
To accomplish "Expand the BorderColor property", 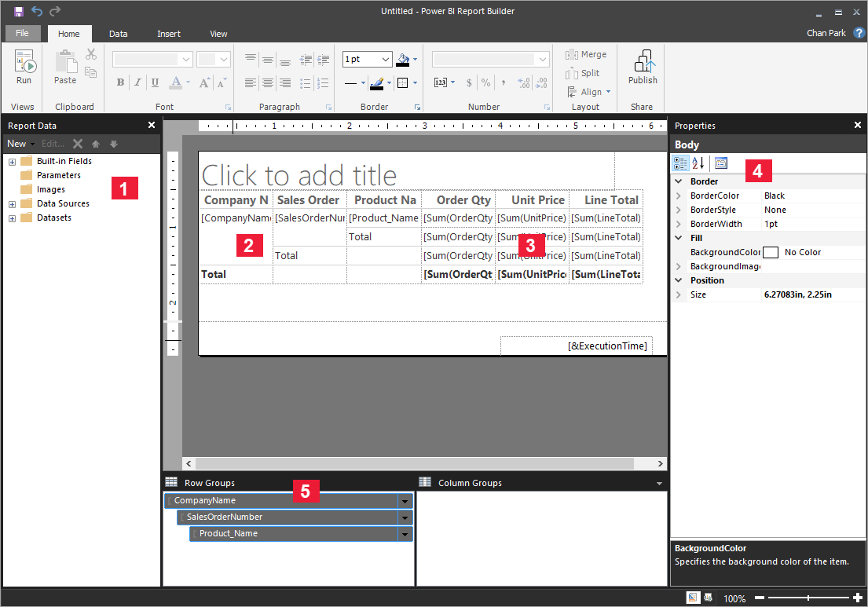I will coord(679,196).
